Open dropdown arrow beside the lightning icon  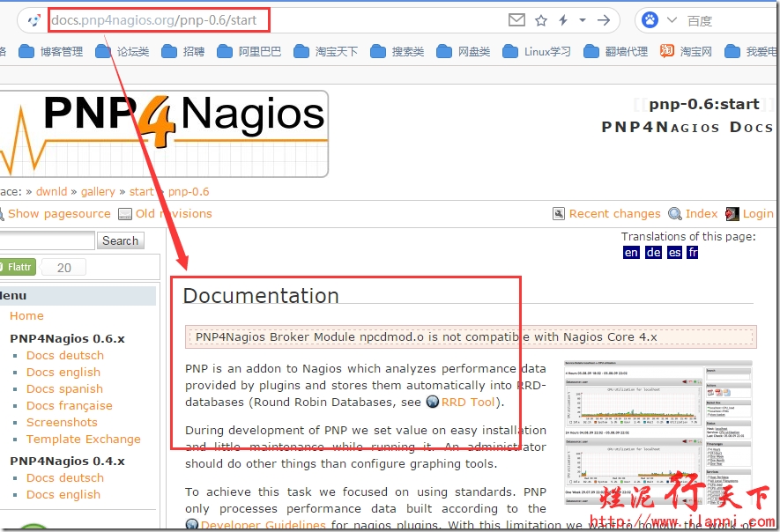tap(582, 20)
